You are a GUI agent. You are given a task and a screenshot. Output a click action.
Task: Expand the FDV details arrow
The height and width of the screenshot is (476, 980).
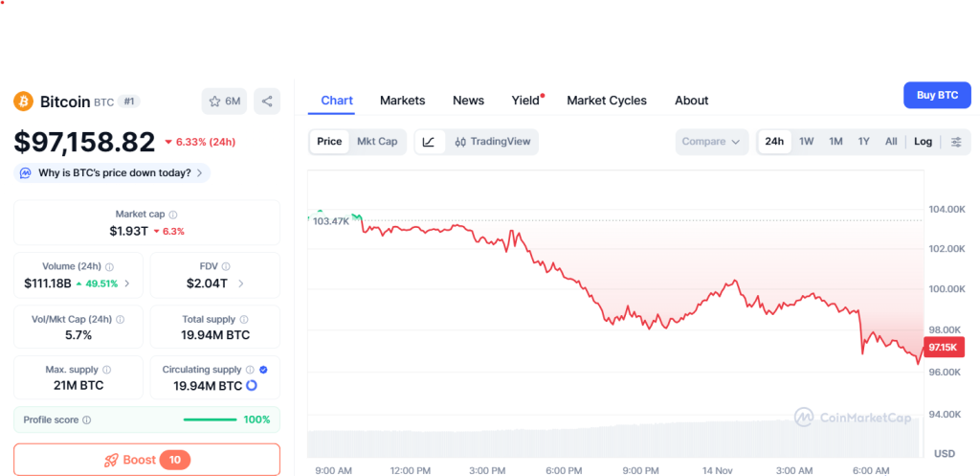pyautogui.click(x=240, y=283)
